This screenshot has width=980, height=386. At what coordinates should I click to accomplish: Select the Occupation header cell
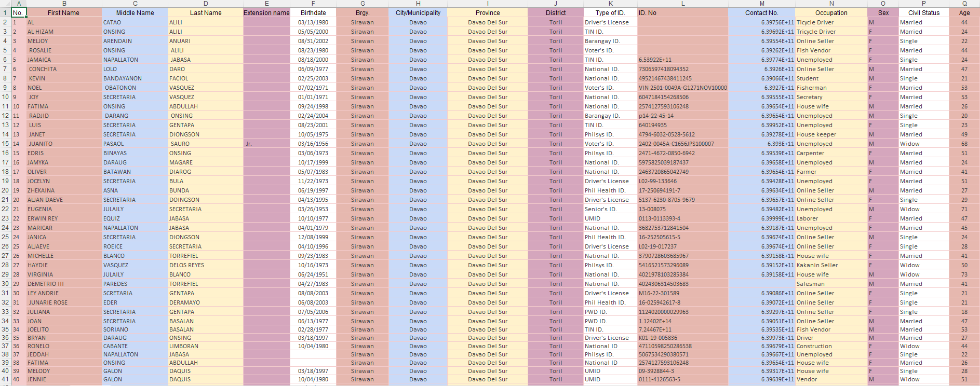point(831,13)
